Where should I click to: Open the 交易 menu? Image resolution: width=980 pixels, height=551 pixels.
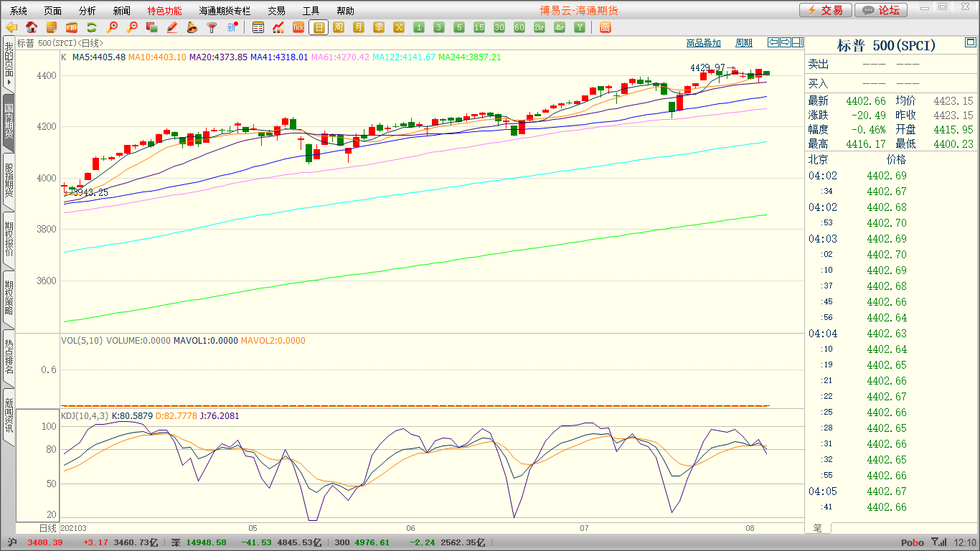tap(276, 11)
